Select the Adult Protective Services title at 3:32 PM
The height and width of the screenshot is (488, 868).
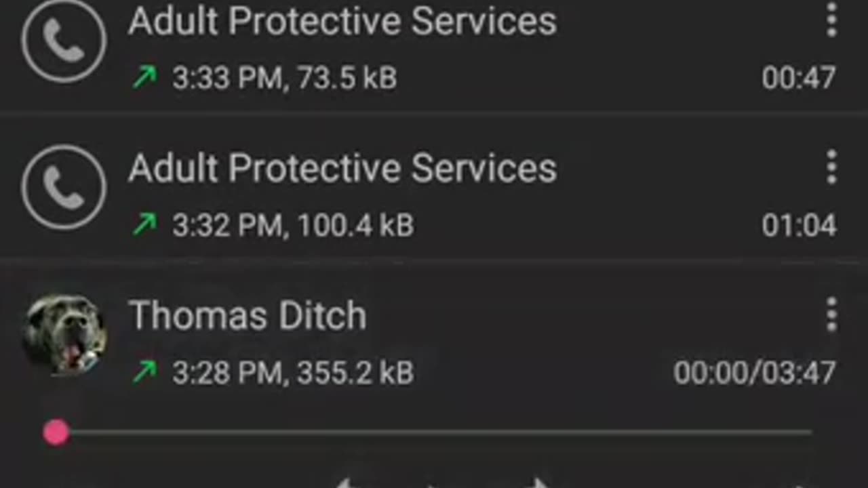click(x=342, y=168)
